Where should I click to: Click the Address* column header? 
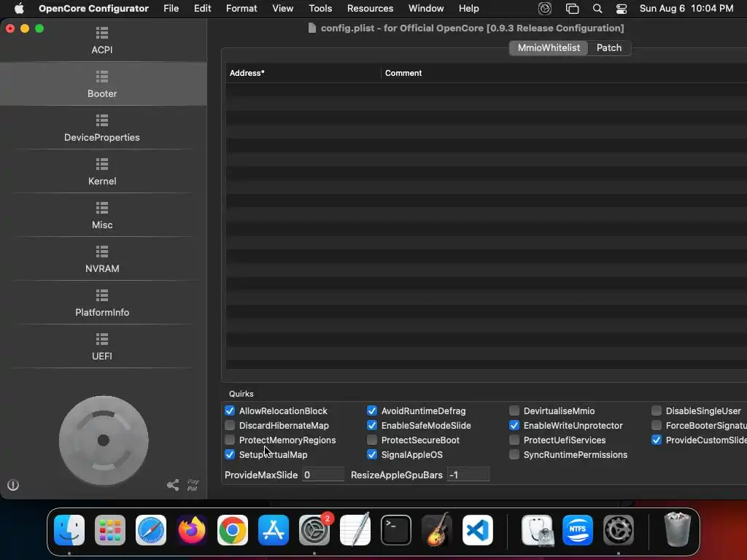(x=303, y=73)
